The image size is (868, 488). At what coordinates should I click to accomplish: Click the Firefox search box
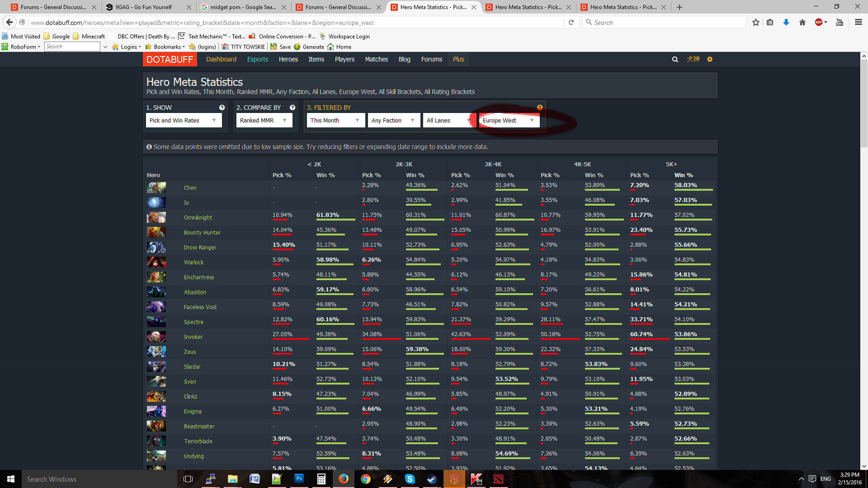coord(664,22)
